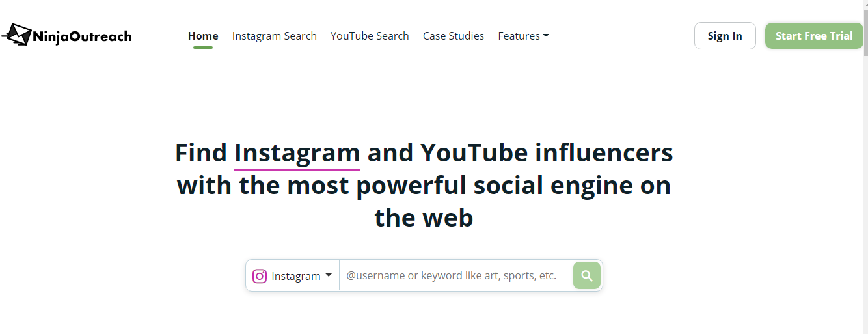
Task: Click the NinjaOutreach brand name text
Action: click(x=83, y=36)
